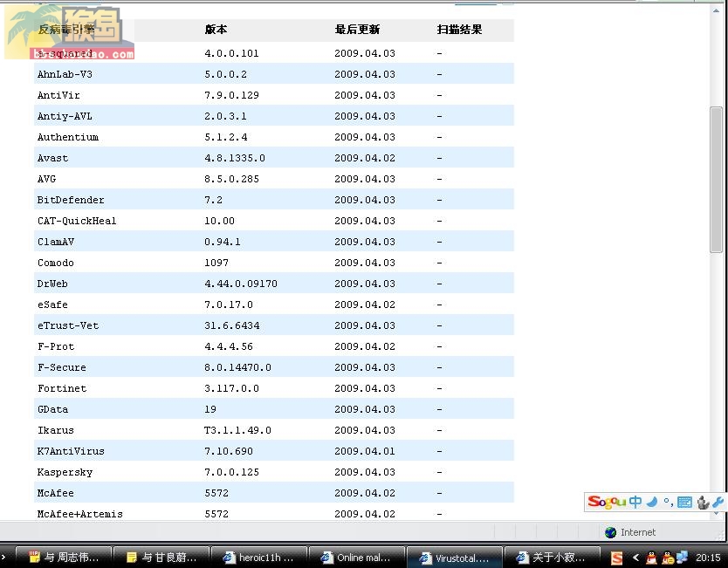Click AVG version 8.5.0.285
The image size is (728, 568).
(x=231, y=179)
